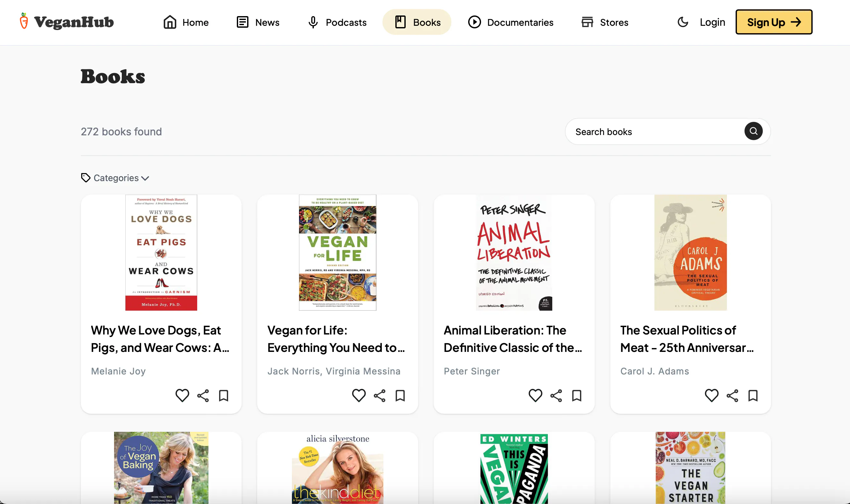Viewport: 850px width, 504px height.
Task: Open the Carol J Adams book cover
Action: point(691,252)
